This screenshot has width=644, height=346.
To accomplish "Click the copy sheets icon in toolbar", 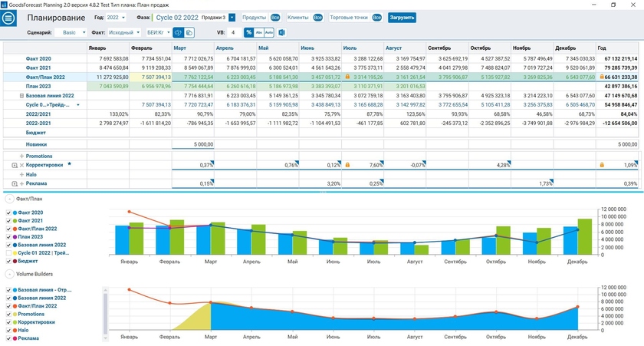I will point(189,33).
